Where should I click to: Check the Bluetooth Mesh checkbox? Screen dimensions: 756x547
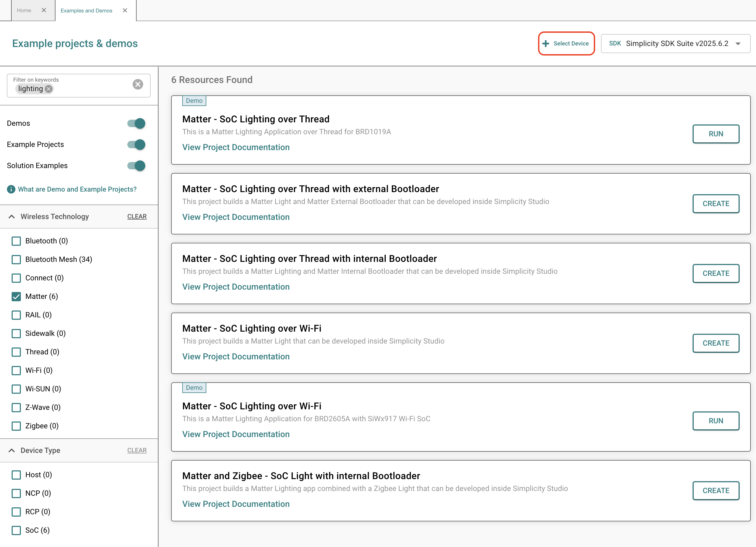16,259
